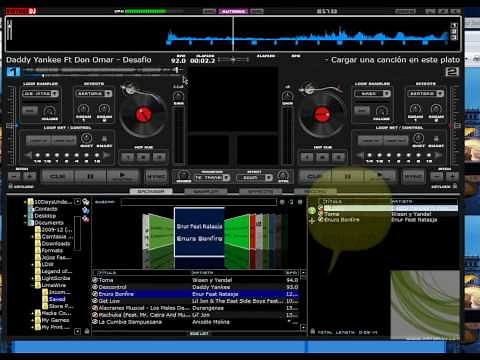Expand the My Games folder

pyautogui.click(x=33, y=320)
